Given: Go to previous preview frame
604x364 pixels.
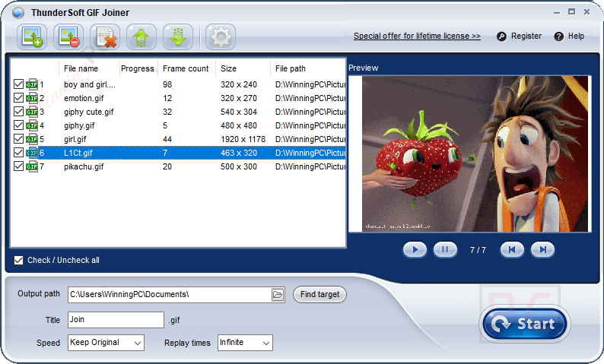Looking at the screenshot, I should [x=512, y=249].
